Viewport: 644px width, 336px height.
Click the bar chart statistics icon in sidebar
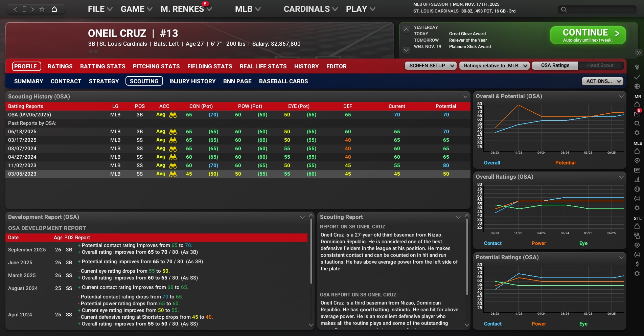pos(637,180)
